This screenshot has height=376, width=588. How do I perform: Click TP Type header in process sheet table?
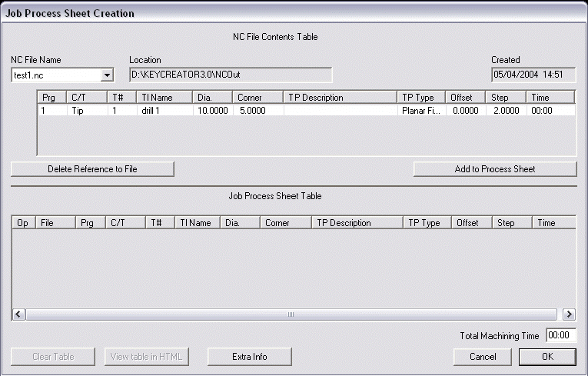[427, 223]
